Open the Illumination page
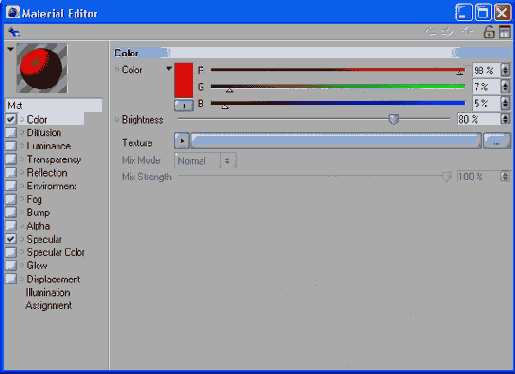The height and width of the screenshot is (374, 515). [x=48, y=292]
